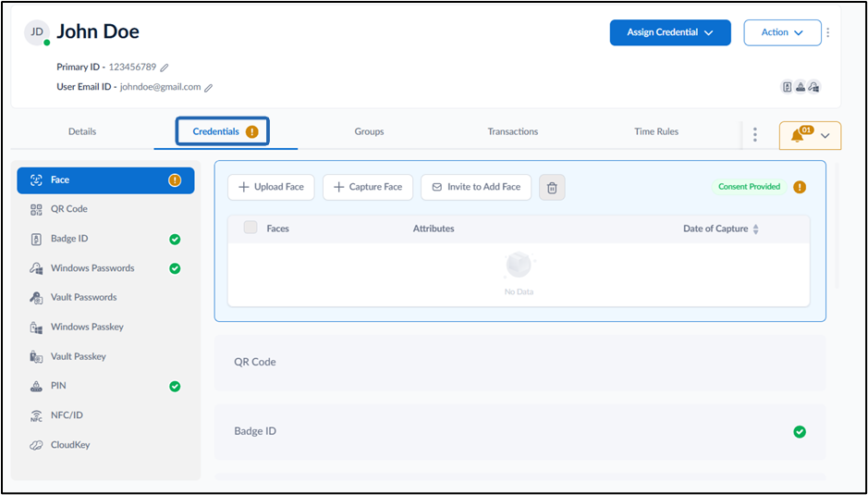
Task: Click the notification bell icon
Action: click(797, 135)
